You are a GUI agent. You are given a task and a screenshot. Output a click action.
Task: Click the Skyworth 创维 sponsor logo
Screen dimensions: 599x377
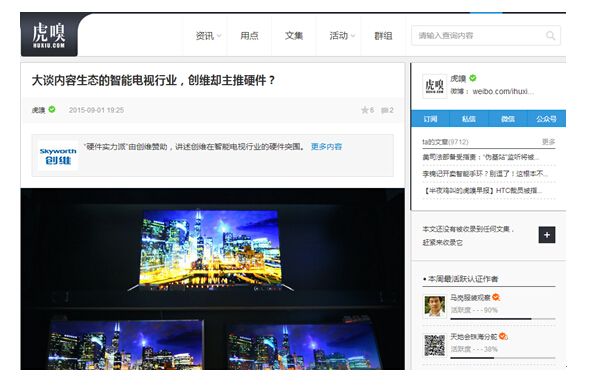pos(58,155)
